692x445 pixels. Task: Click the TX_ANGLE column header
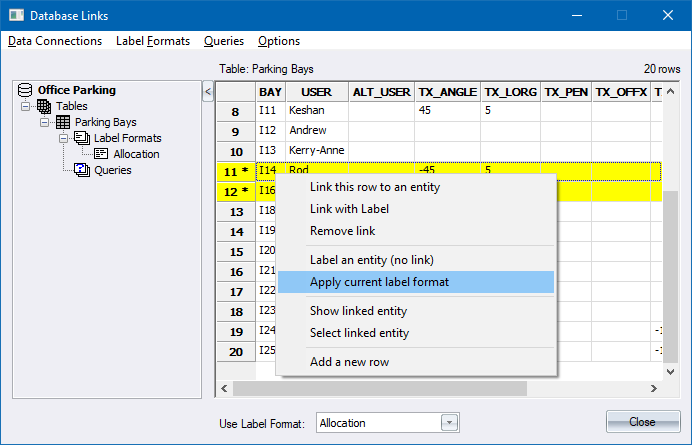(447, 91)
